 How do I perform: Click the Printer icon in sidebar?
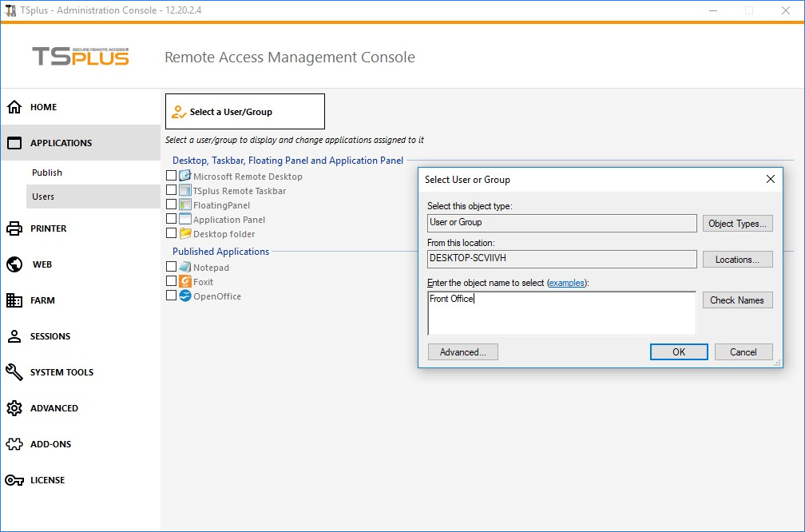pos(14,228)
